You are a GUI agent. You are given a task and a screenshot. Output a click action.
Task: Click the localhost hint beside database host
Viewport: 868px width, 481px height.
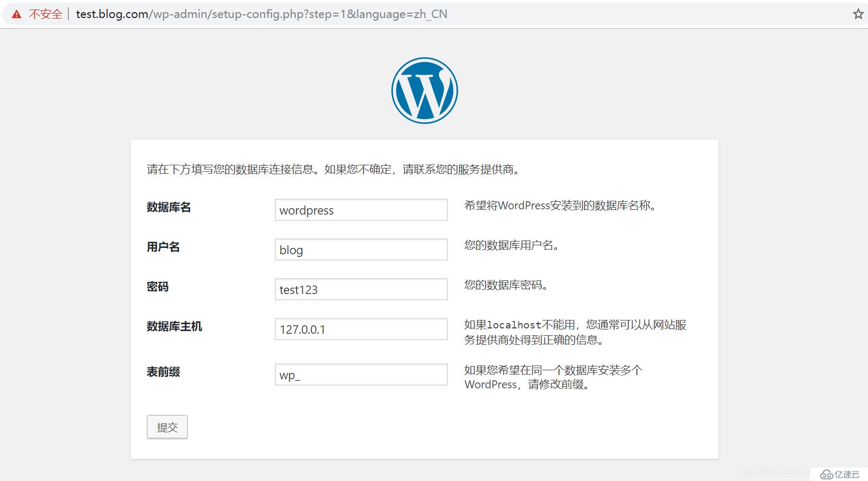(x=576, y=332)
